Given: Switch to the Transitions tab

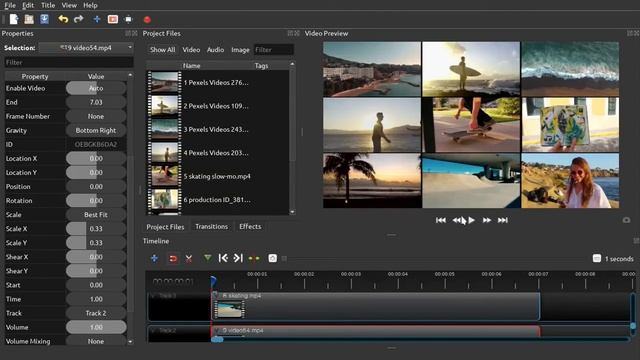Looking at the screenshot, I should point(211,227).
